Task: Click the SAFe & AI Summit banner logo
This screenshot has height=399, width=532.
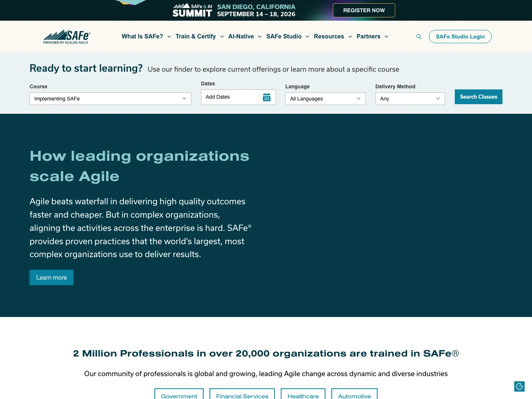Action: (192, 10)
